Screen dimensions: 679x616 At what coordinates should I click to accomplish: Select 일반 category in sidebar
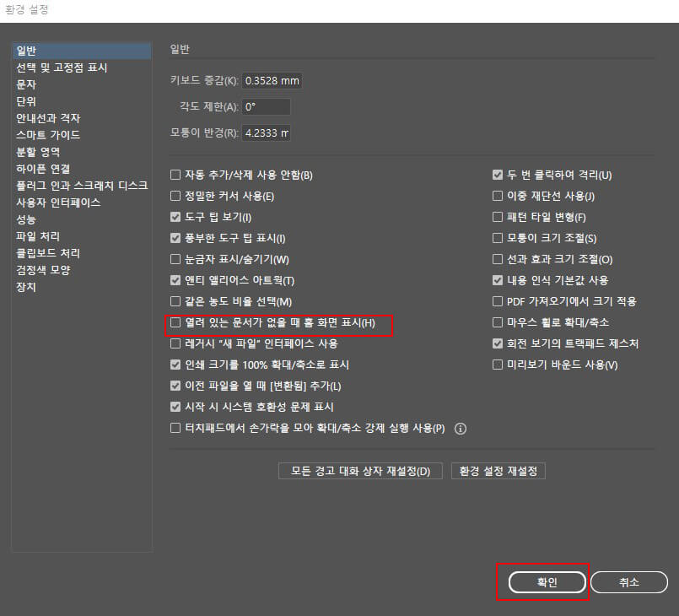pyautogui.click(x=82, y=51)
